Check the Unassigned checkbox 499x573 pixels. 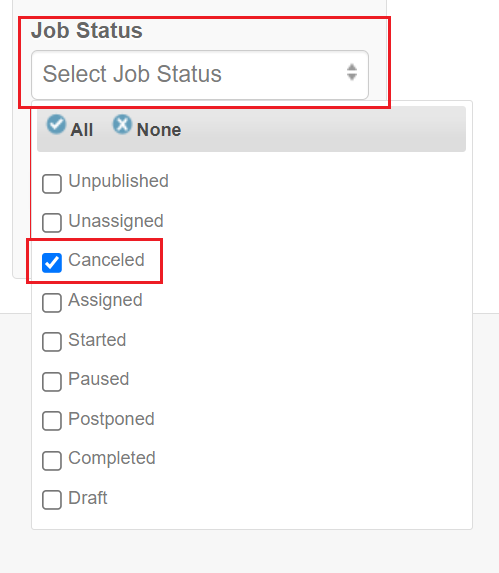(x=52, y=223)
